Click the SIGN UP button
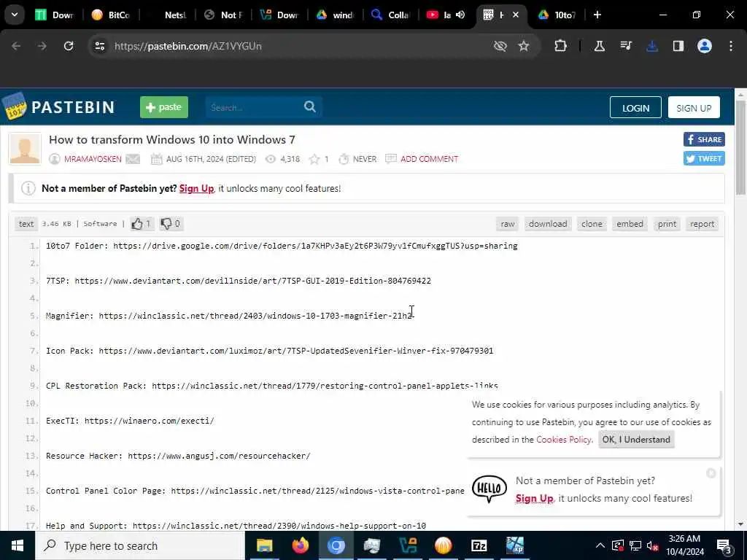 click(694, 108)
